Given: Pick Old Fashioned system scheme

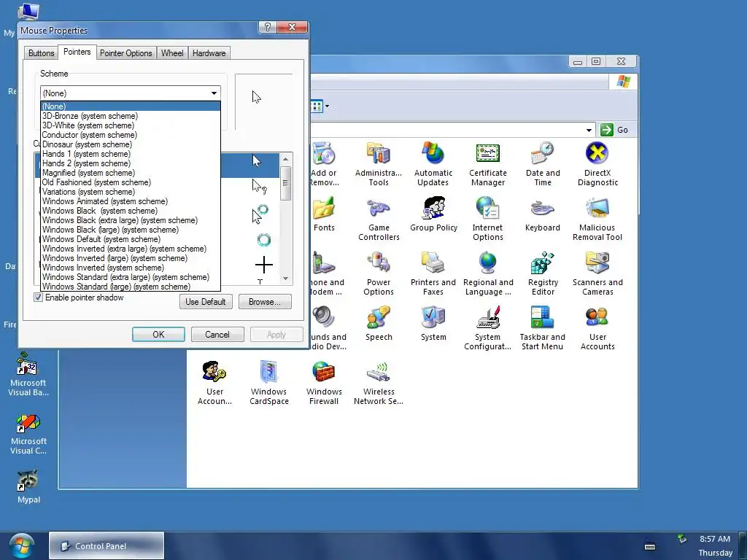Looking at the screenshot, I should (x=130, y=182).
